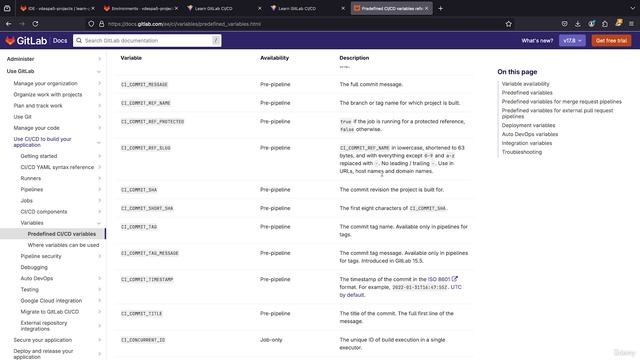Click the magnifier icon in the docs search
Image resolution: width=640 pixels, height=360 pixels.
[x=79, y=40]
